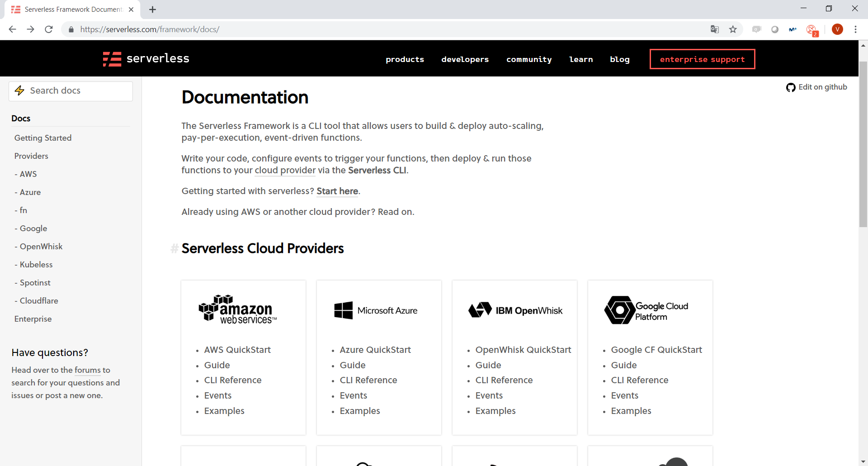Open the community menu
Viewport: 868px width, 466px height.
(529, 59)
